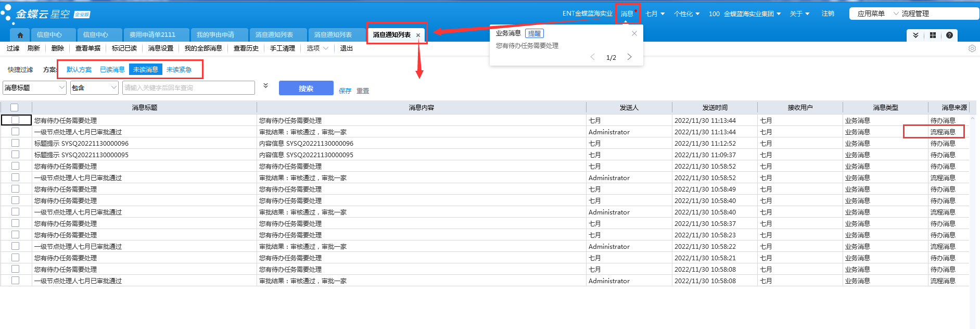The height and width of the screenshot is (329, 980).
Task: Close the 消息通知列表 active tab
Action: point(418,35)
